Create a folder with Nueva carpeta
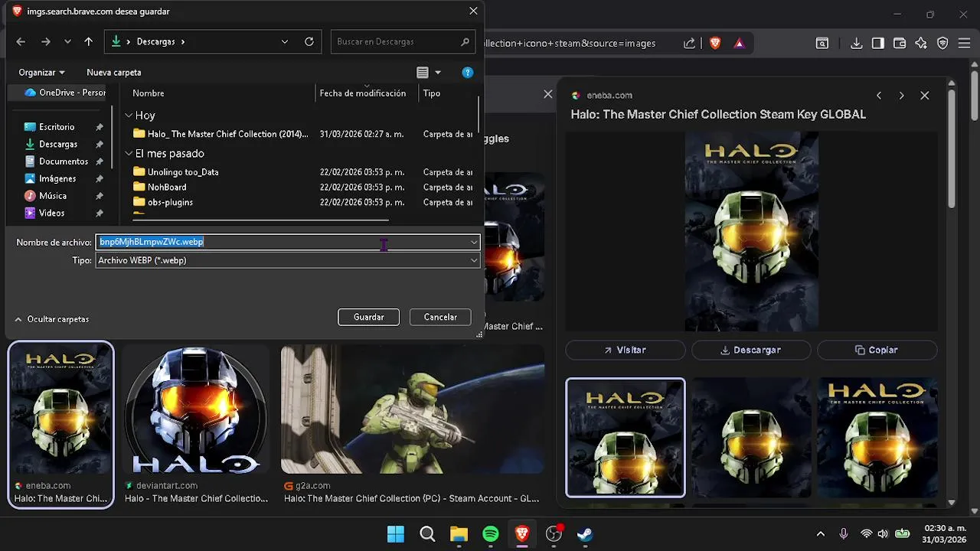Screen dimensions: 980x551 pyautogui.click(x=114, y=73)
